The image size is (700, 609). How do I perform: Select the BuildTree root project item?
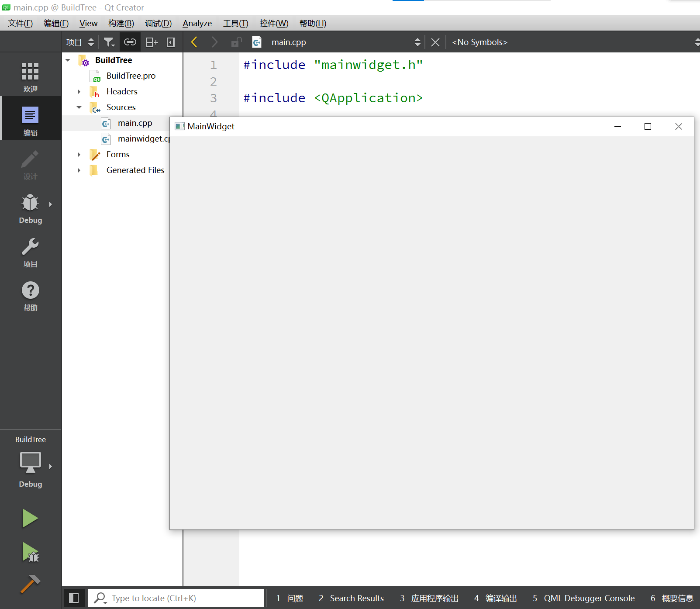(x=114, y=60)
